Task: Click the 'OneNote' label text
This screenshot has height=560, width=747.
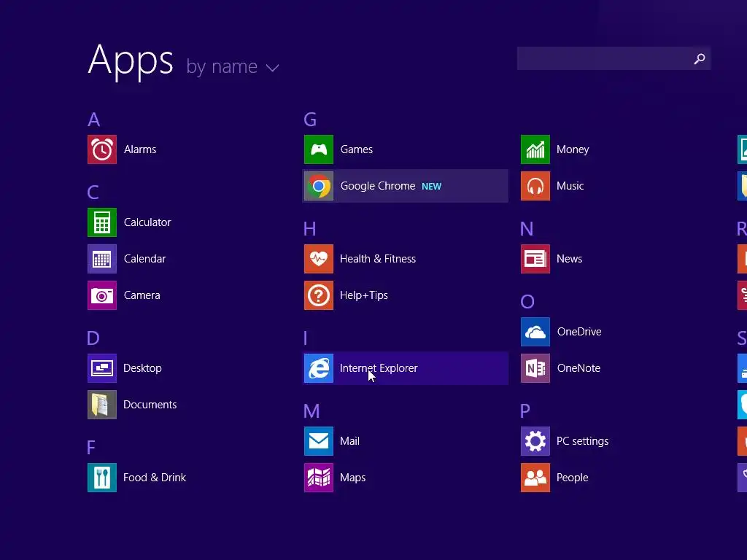Action: (578, 368)
